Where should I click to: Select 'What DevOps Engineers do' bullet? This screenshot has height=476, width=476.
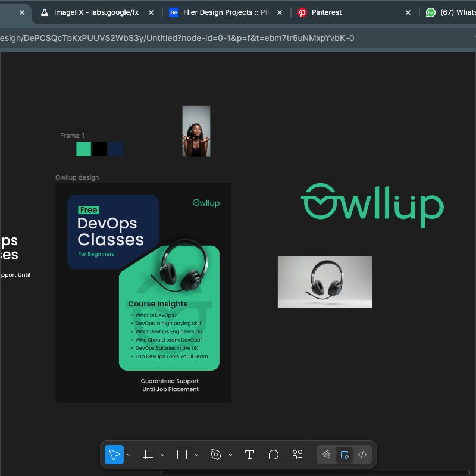[168, 331]
